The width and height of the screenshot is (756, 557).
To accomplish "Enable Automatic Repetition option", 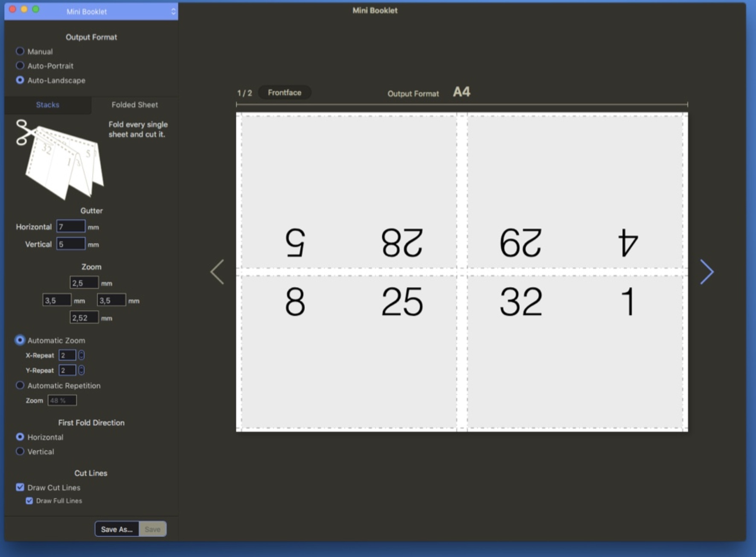I will (20, 386).
